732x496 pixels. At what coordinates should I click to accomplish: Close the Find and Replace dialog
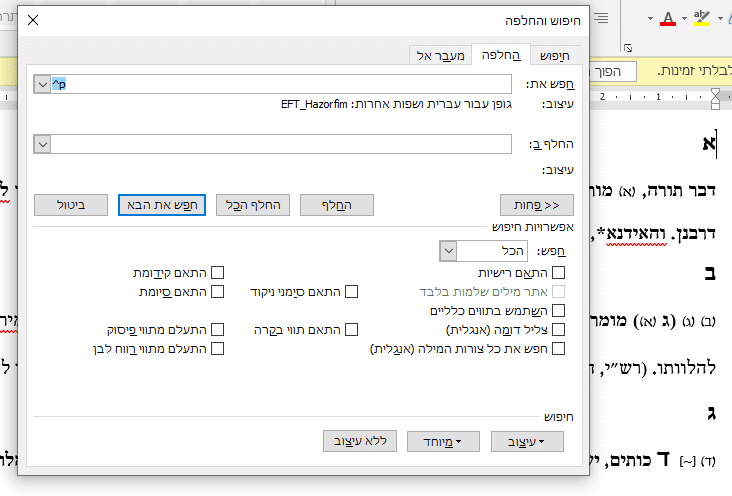33,19
